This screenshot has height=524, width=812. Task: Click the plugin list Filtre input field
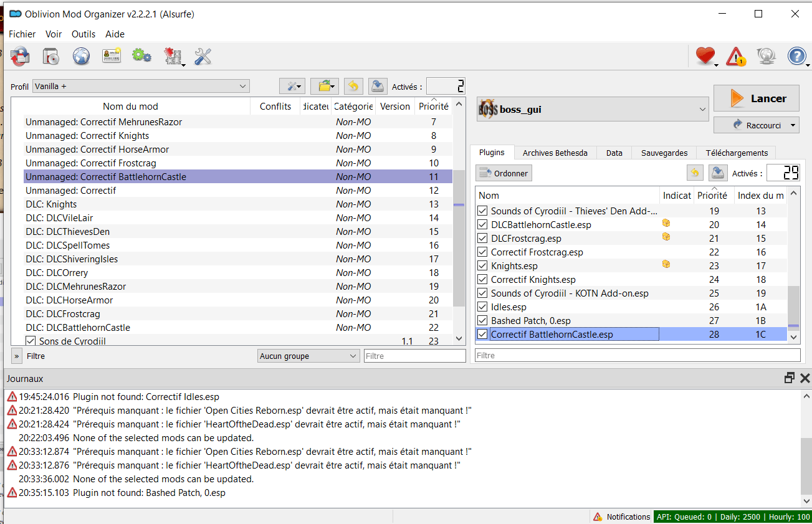click(x=638, y=355)
